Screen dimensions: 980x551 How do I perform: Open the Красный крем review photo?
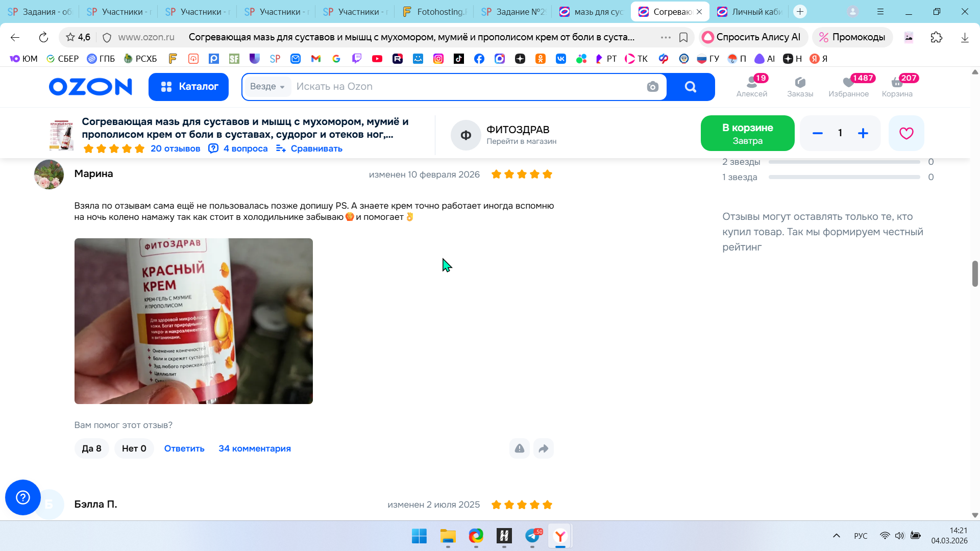(193, 321)
